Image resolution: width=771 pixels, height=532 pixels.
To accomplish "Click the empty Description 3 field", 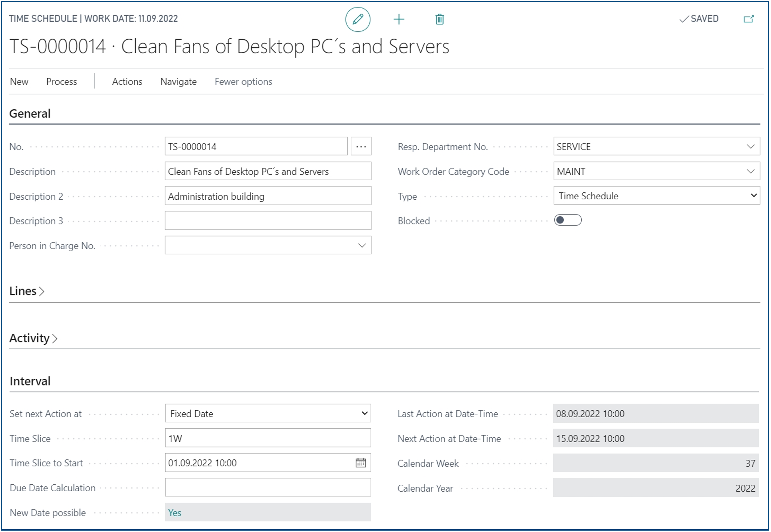I will pyautogui.click(x=268, y=221).
